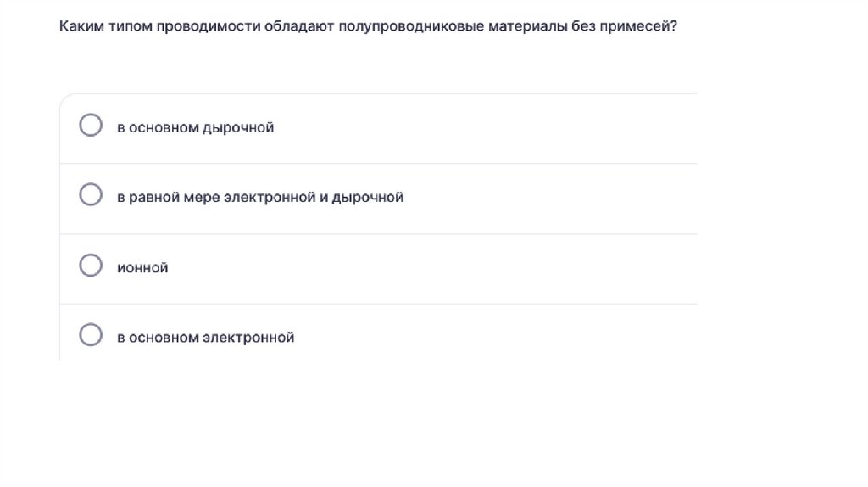
Task: Click the word "равной" in the second answer
Action: click(150, 198)
